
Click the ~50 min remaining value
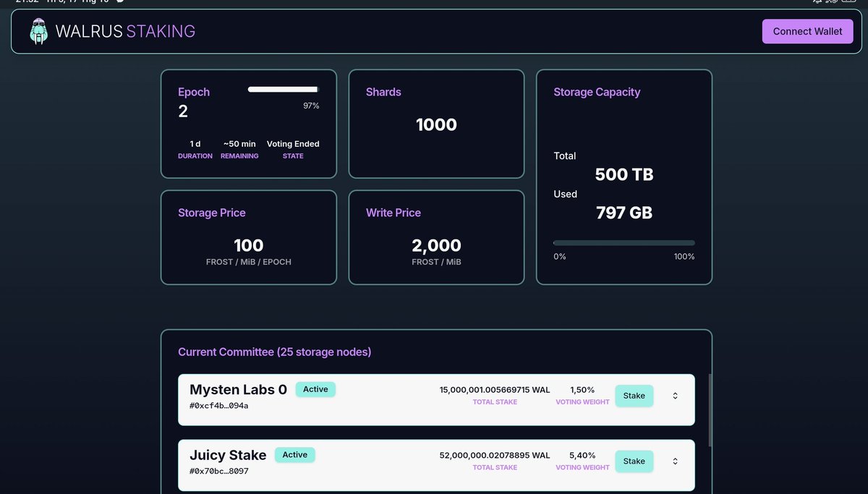pos(239,144)
